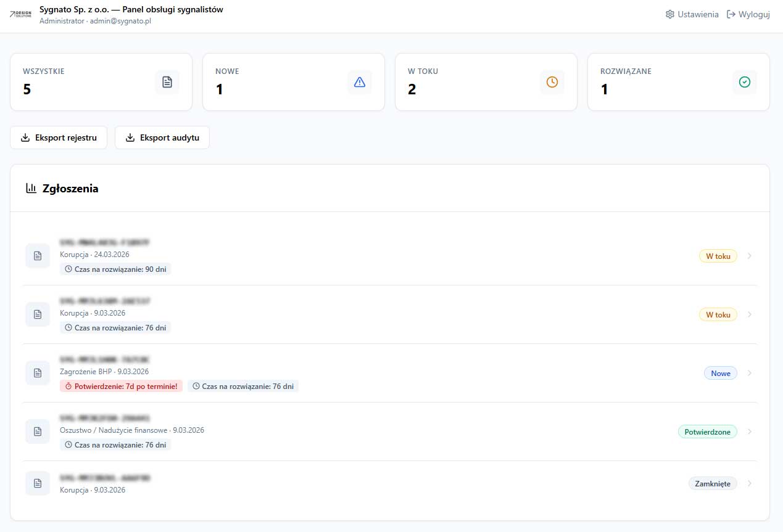Click the Nowe status badge on BHP report
The height and width of the screenshot is (532, 783).
tap(720, 373)
